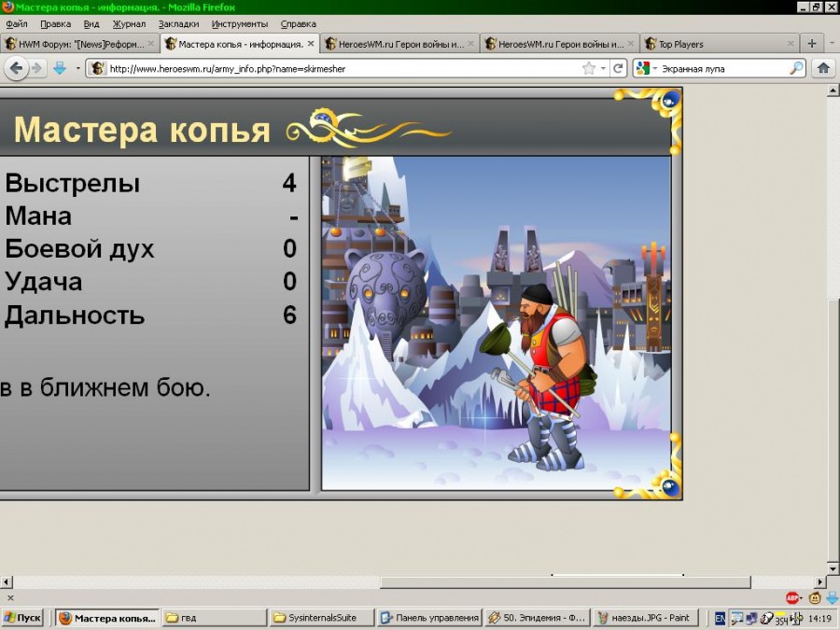Image resolution: width=840 pixels, height=630 pixels.
Task: Click the Greasemonkey monkey icon
Action: pyautogui.click(x=816, y=597)
